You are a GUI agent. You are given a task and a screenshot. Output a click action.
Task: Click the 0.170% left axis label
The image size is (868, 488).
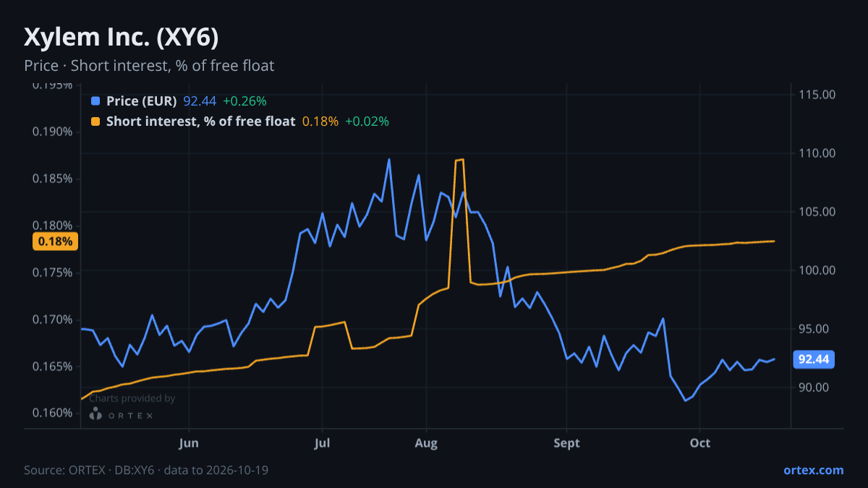52,320
